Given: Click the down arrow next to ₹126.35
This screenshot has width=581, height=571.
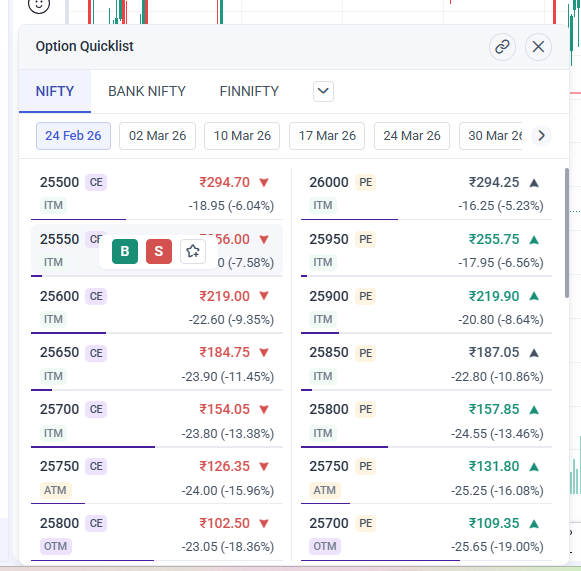Looking at the screenshot, I should tap(264, 467).
